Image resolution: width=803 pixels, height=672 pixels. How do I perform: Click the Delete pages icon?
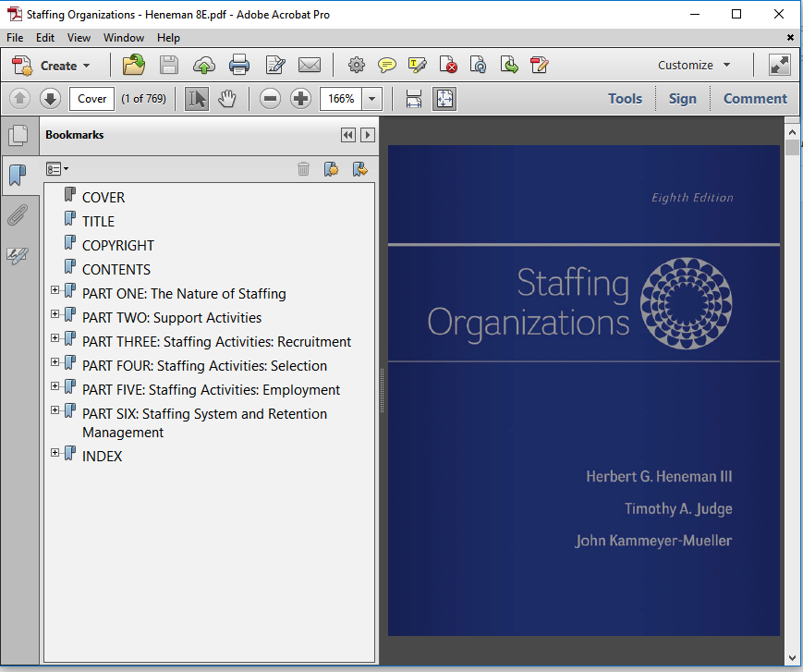tap(447, 65)
